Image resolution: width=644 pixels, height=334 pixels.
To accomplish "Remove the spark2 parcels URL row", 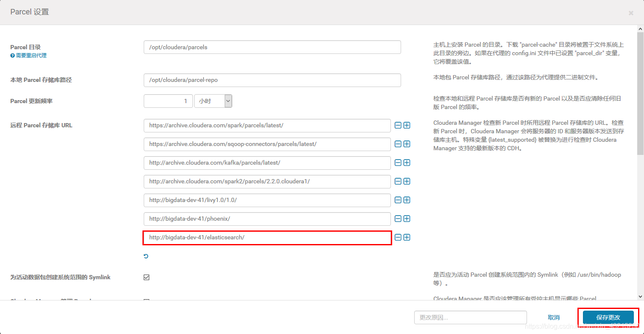I will (398, 181).
